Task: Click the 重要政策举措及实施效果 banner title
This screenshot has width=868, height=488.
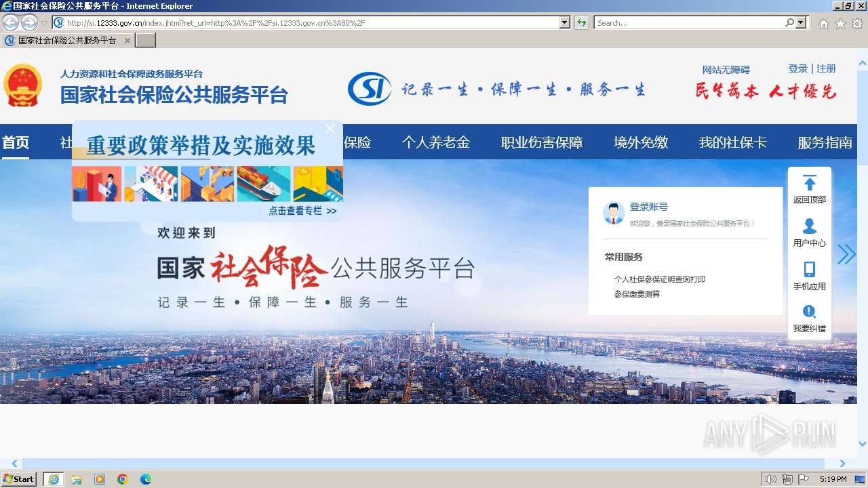Action: click(201, 146)
